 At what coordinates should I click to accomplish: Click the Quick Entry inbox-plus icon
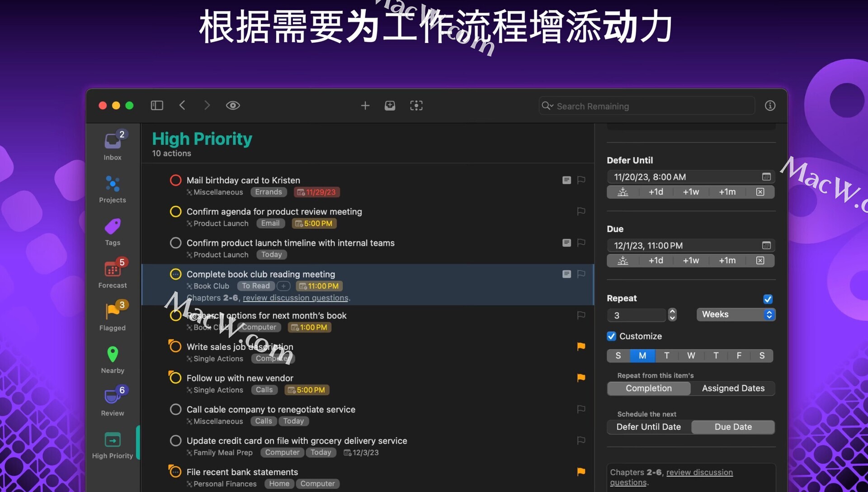390,105
